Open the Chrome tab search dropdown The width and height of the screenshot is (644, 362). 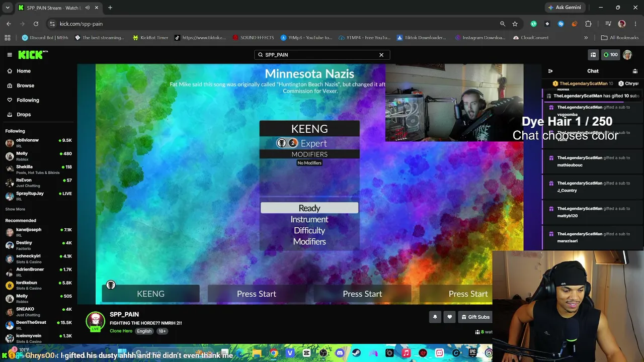pyautogui.click(x=8, y=8)
